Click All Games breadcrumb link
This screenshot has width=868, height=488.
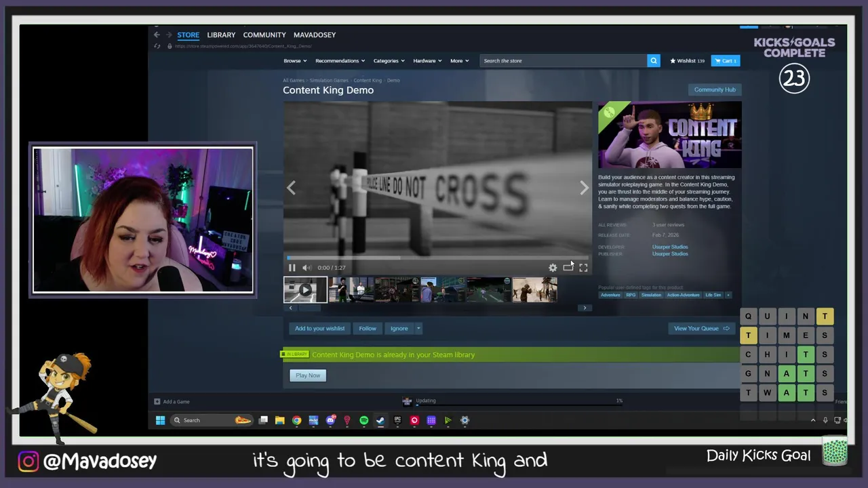(294, 81)
